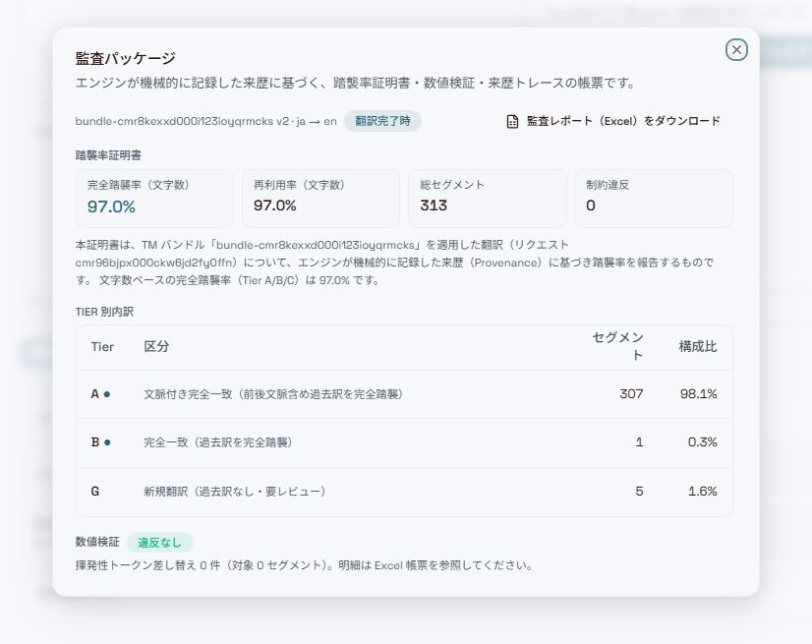The image size is (812, 644).
Task: Click the Excel document icon beside download
Action: (512, 121)
